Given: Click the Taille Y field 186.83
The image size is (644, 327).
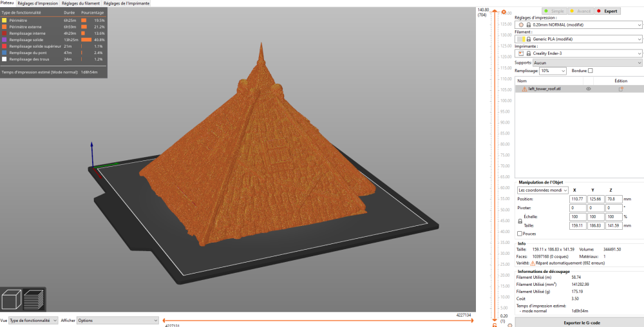Looking at the screenshot, I should pos(596,226).
